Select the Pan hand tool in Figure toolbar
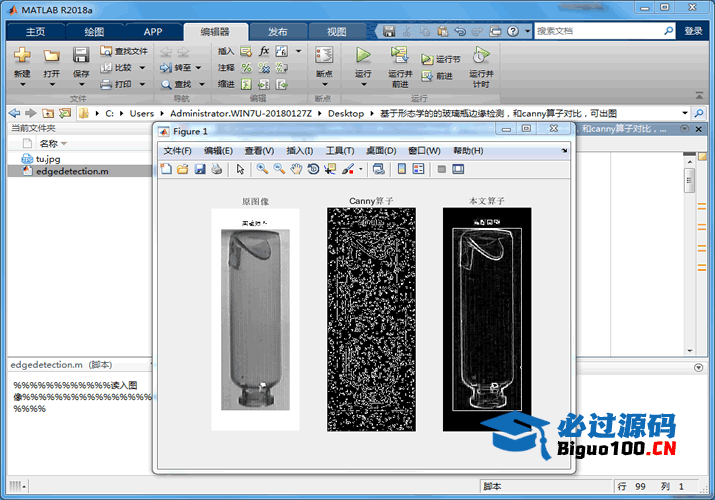This screenshot has width=715, height=500. [x=296, y=169]
